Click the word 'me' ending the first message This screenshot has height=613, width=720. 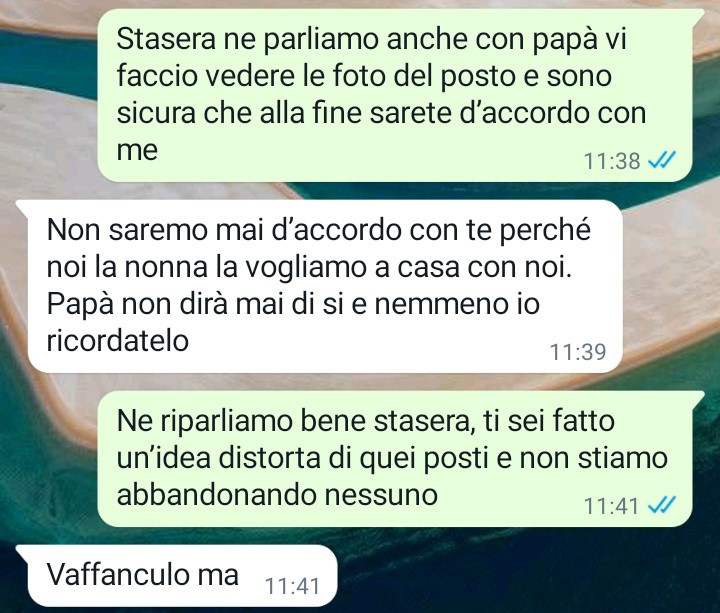[137, 151]
